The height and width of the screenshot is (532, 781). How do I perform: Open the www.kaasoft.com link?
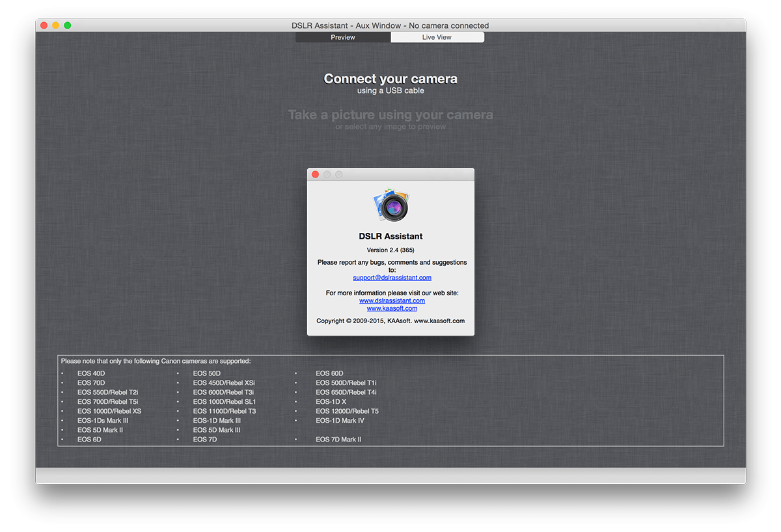tap(392, 308)
